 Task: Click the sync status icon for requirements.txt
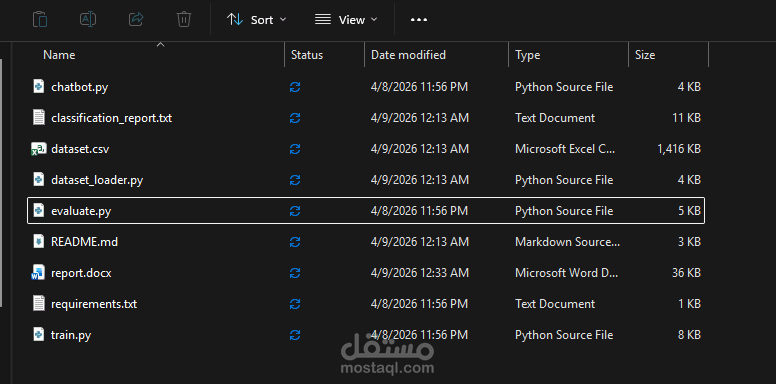pyautogui.click(x=295, y=304)
